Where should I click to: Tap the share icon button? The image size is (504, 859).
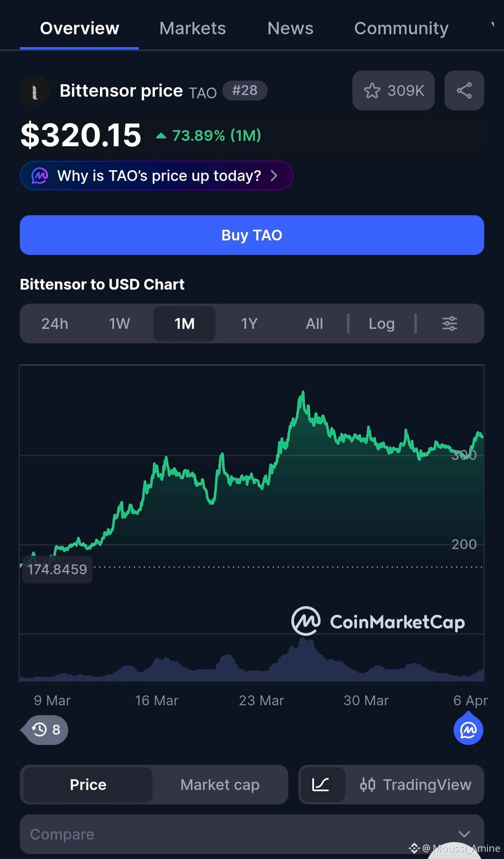click(464, 90)
